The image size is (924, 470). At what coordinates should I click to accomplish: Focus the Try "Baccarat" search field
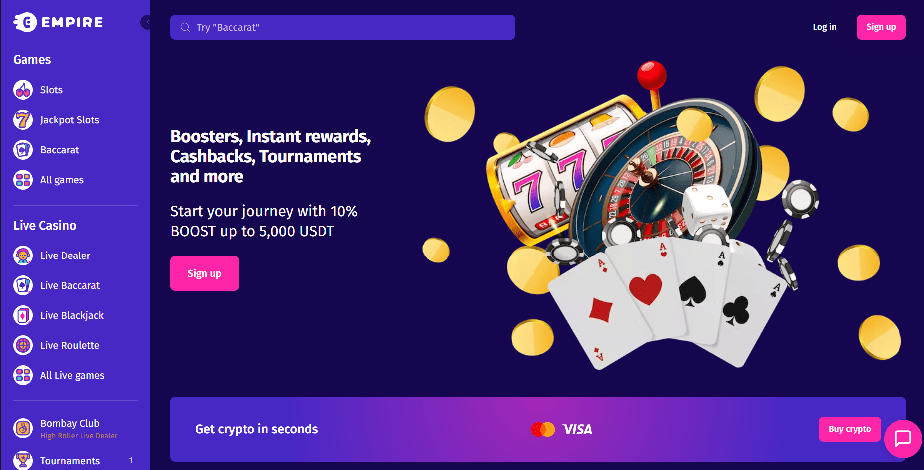[x=342, y=27]
